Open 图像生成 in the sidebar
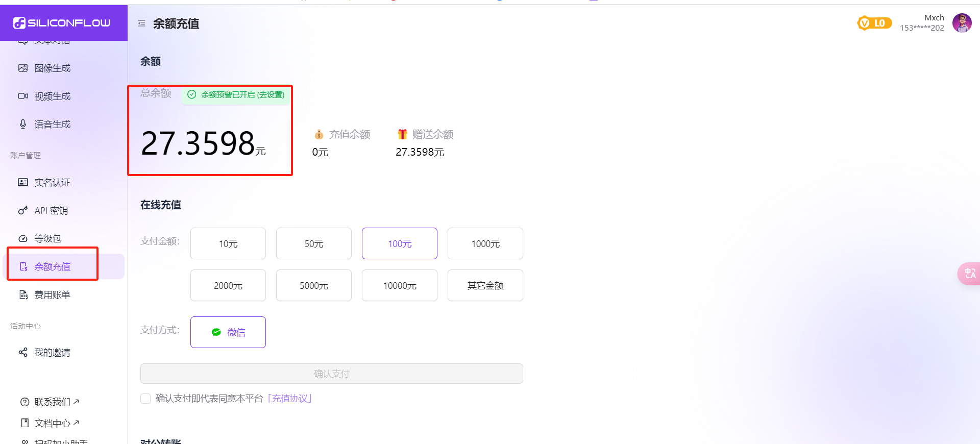Image resolution: width=980 pixels, height=444 pixels. 52,68
